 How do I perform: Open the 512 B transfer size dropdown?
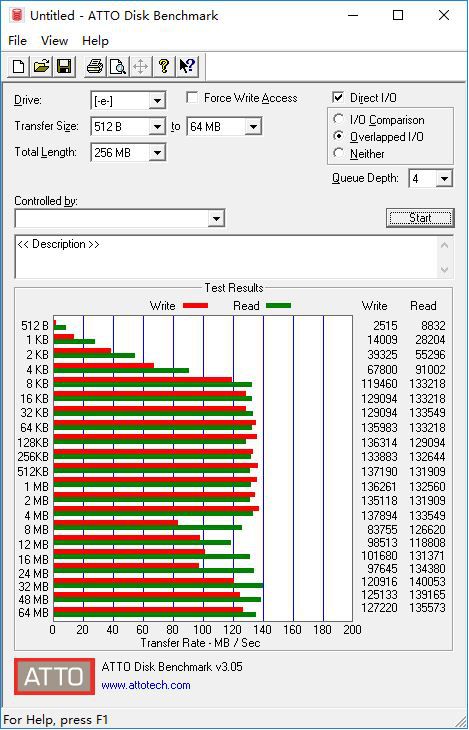[158, 126]
